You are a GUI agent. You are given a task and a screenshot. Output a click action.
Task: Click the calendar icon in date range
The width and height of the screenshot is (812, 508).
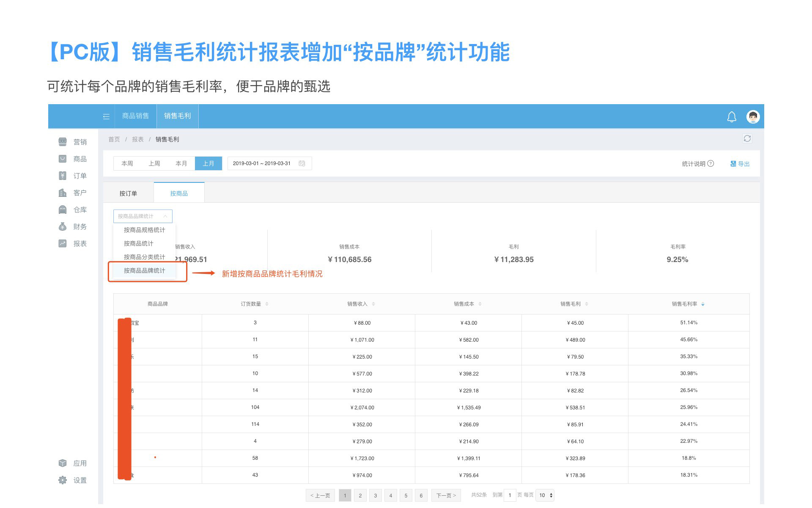coord(302,163)
